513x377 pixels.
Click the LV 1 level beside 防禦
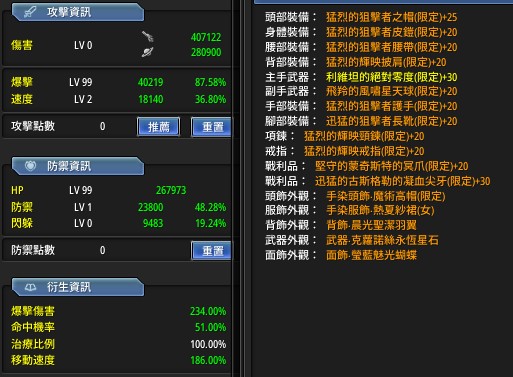click(x=83, y=207)
